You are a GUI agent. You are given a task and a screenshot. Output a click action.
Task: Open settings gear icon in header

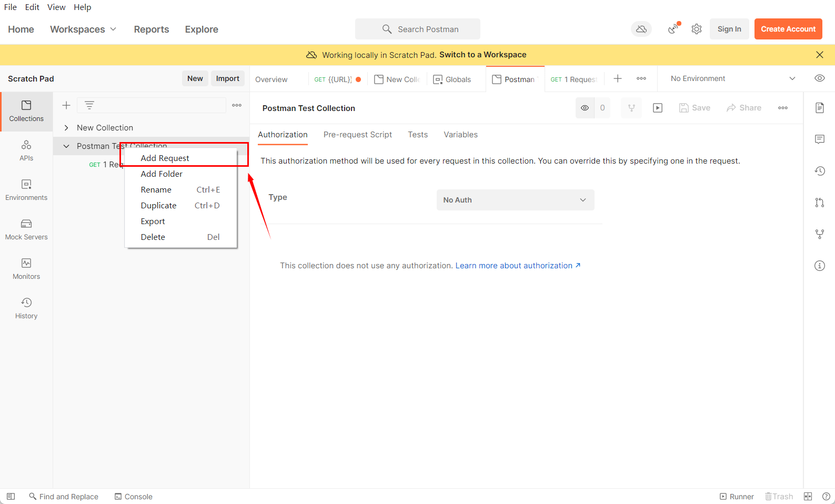(697, 29)
